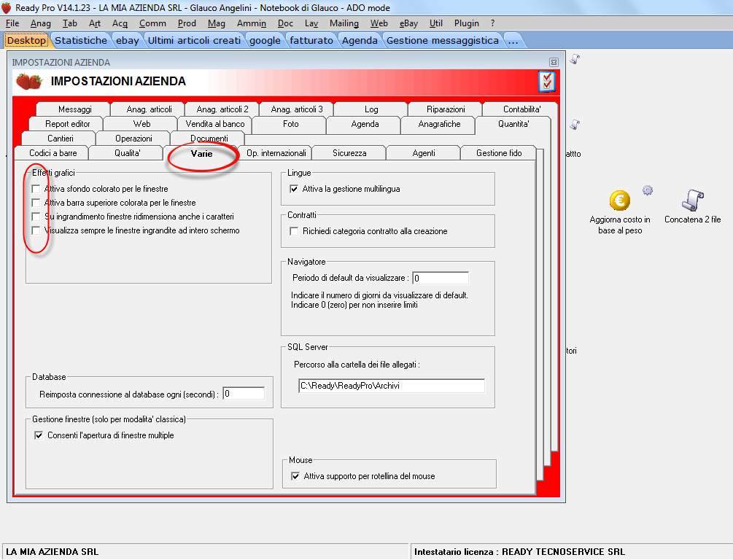Open the Anagrafiche settings tab
Viewport: 733px width, 560px height.
[x=439, y=124]
